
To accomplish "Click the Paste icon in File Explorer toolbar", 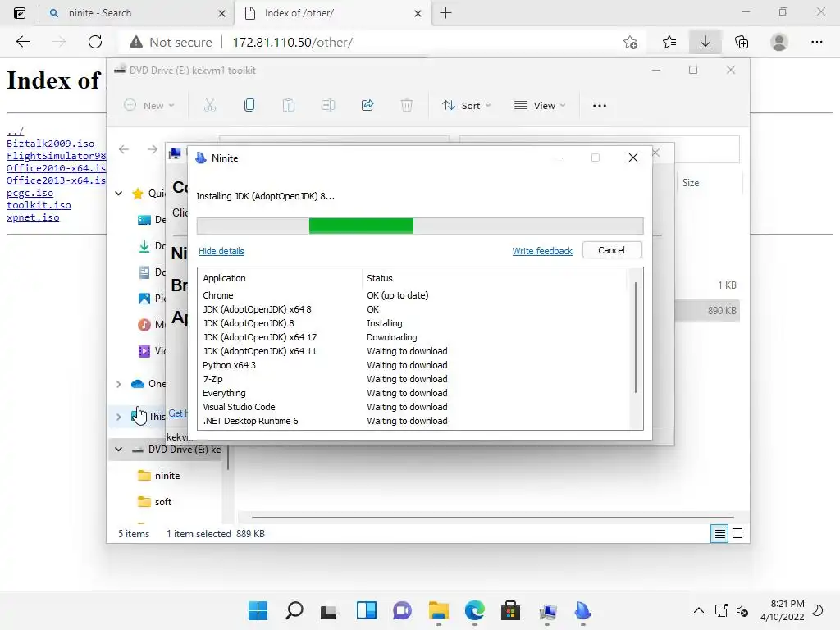I will coord(289,106).
